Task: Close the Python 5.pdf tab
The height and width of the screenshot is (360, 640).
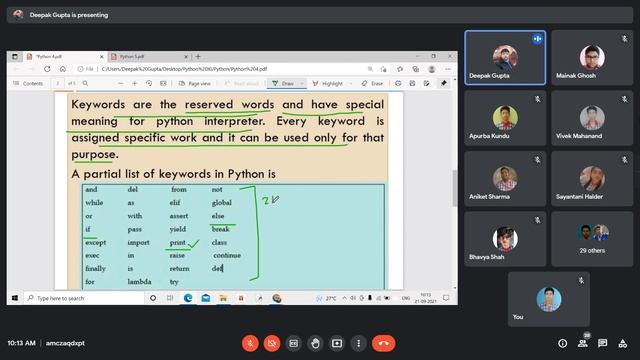Action: point(186,57)
